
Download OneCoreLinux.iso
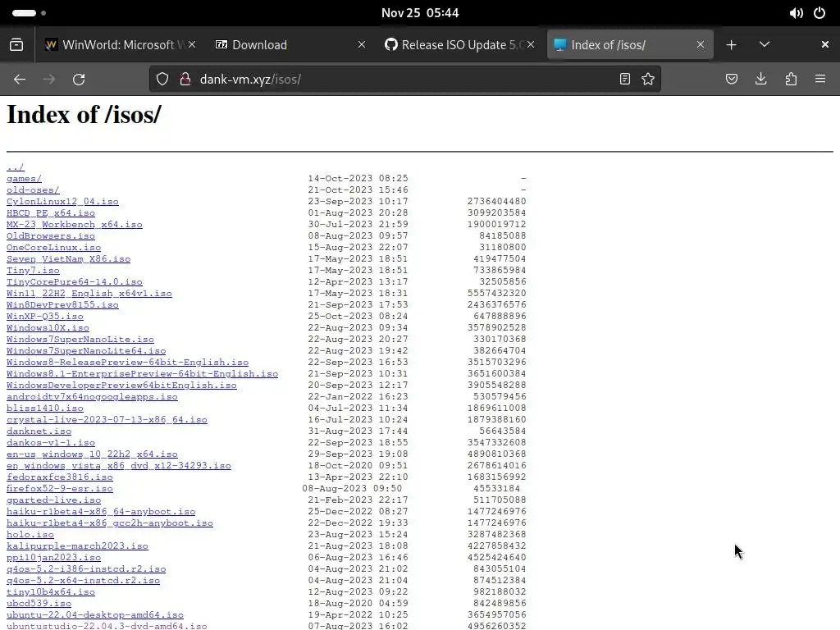(53, 248)
